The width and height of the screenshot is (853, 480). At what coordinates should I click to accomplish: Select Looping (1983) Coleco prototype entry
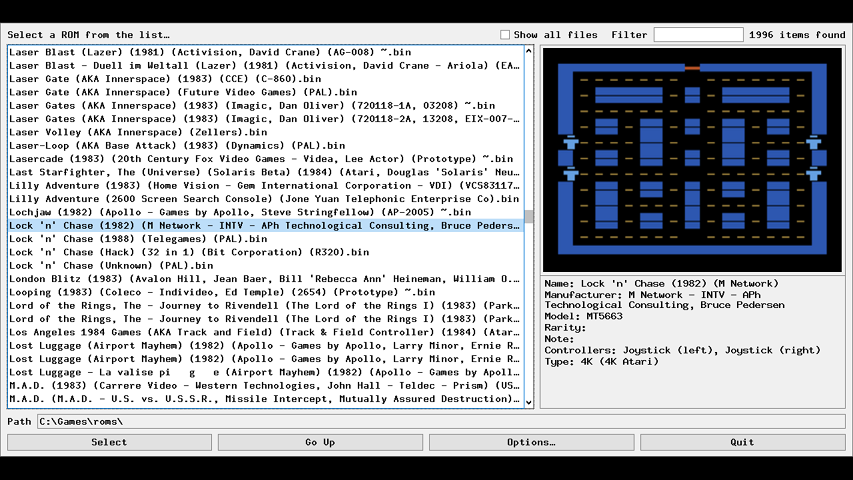[x=265, y=292]
